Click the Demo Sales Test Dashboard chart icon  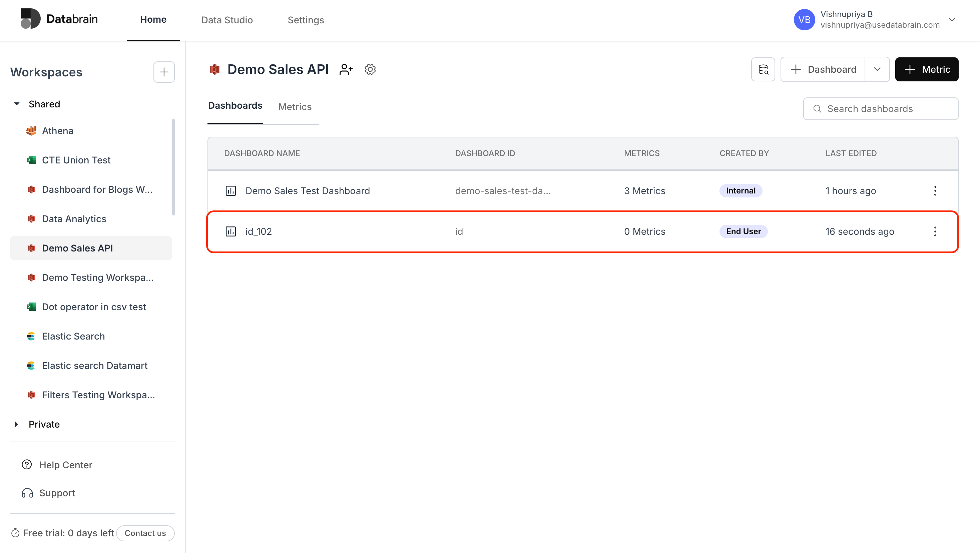tap(231, 190)
